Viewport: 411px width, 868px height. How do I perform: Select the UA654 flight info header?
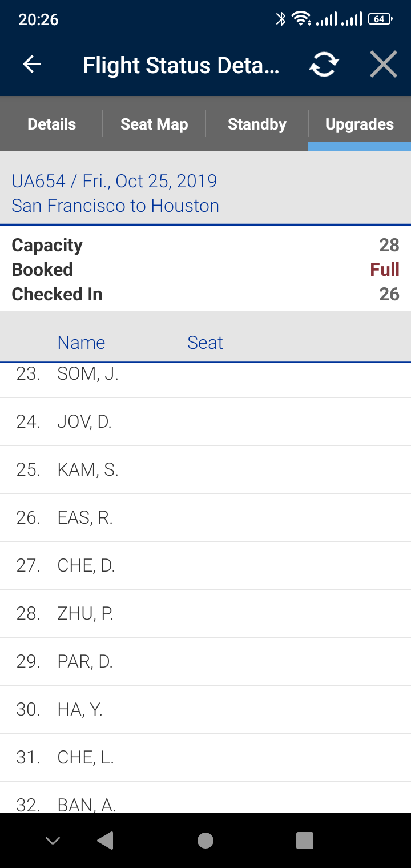(114, 193)
